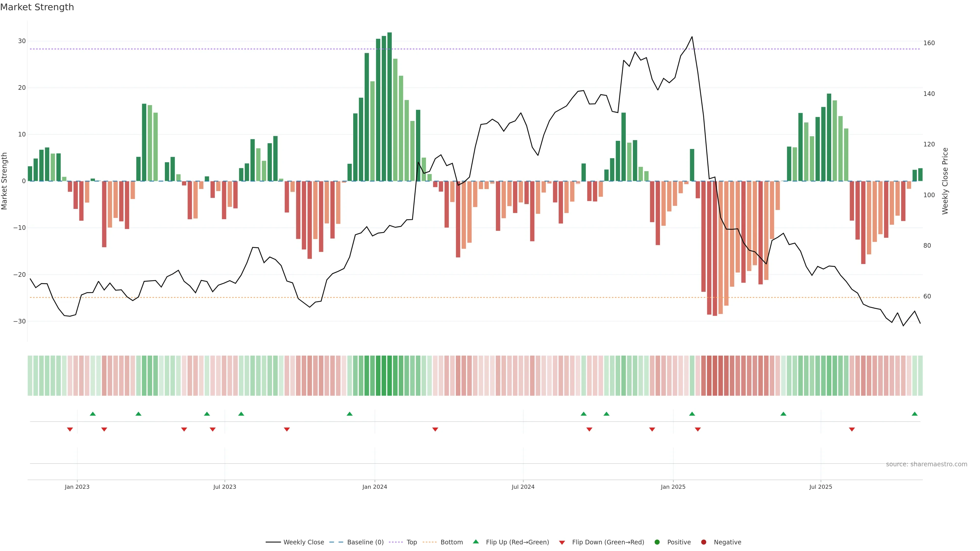The image size is (980, 551).
Task: Click the Flip Up green triangle legend icon
Action: click(x=475, y=542)
